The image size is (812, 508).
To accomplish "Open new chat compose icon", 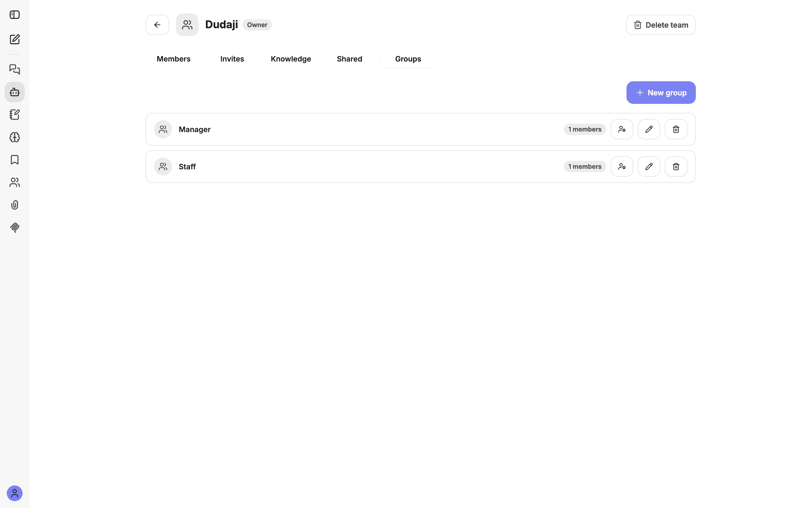I will click(14, 39).
